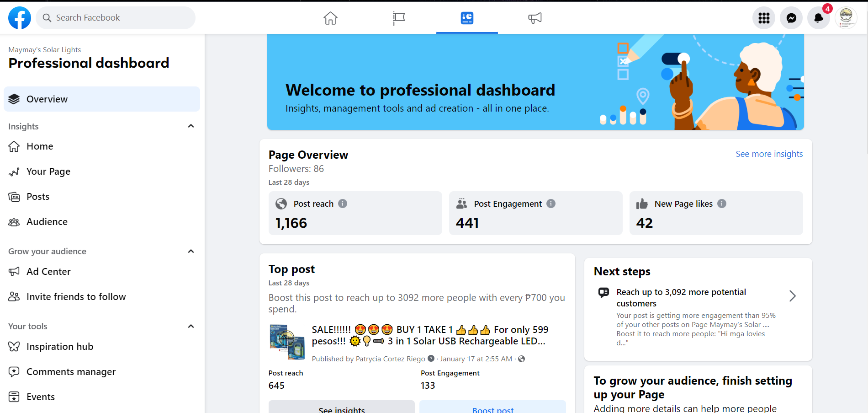
Task: Click the Facebook logo icon
Action: coord(20,18)
